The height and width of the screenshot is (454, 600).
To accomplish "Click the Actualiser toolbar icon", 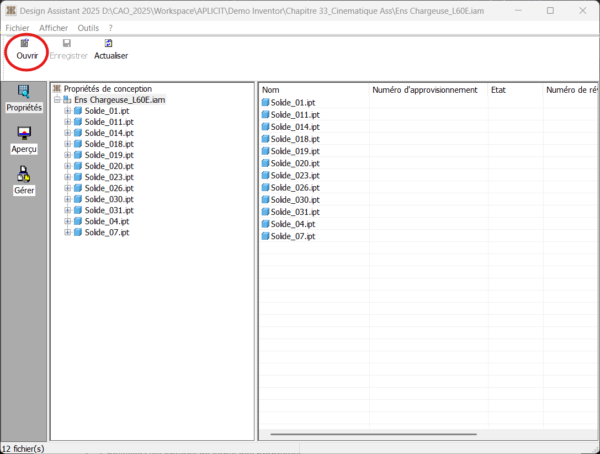I will pyautogui.click(x=110, y=44).
